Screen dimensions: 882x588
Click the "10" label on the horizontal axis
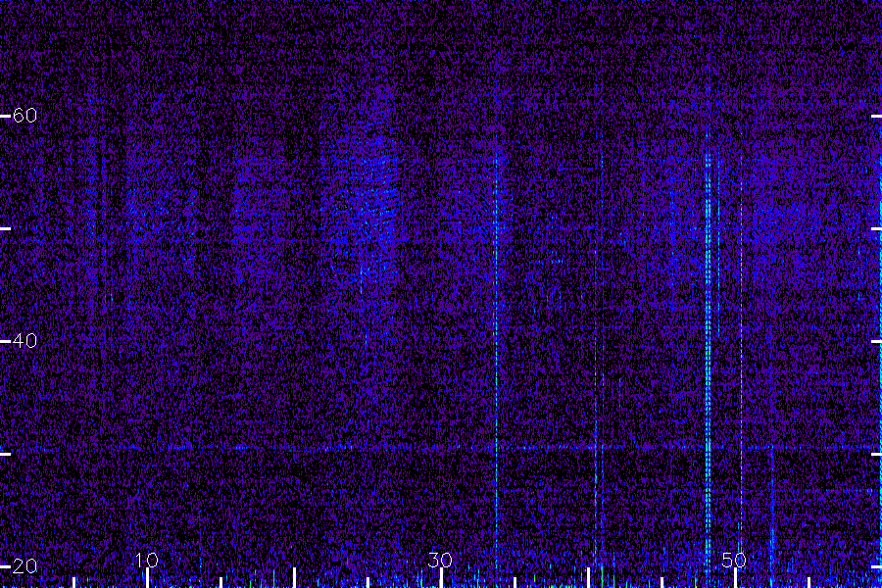coord(147,560)
